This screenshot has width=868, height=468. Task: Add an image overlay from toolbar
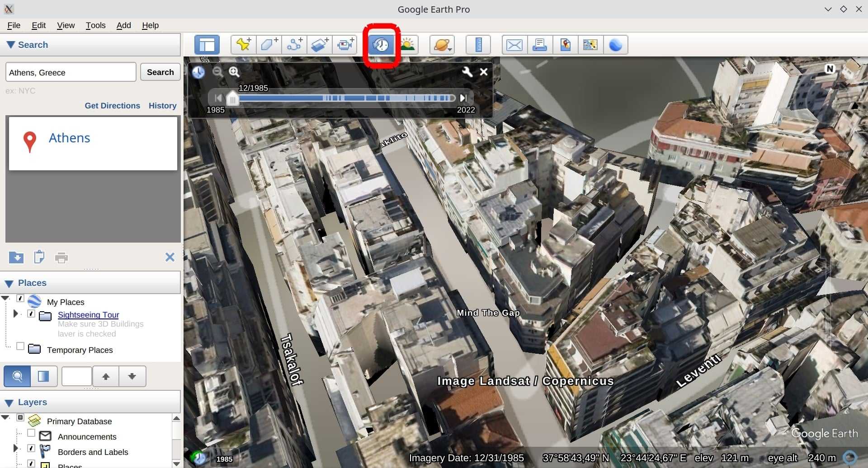click(x=319, y=45)
